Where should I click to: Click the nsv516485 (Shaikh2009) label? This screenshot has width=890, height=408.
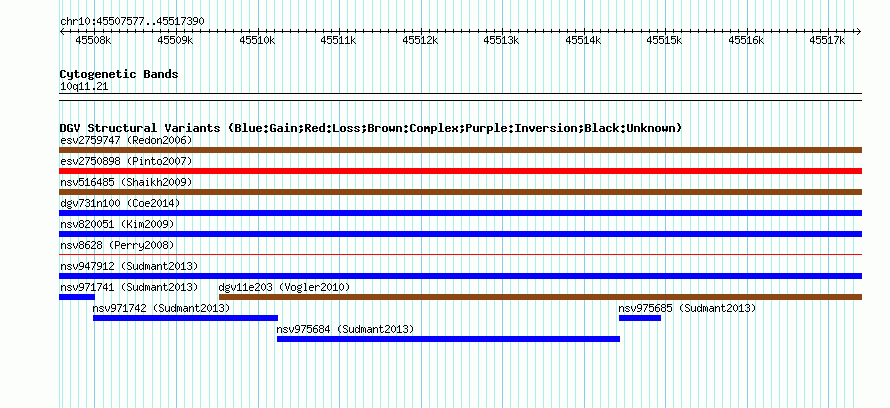click(126, 182)
